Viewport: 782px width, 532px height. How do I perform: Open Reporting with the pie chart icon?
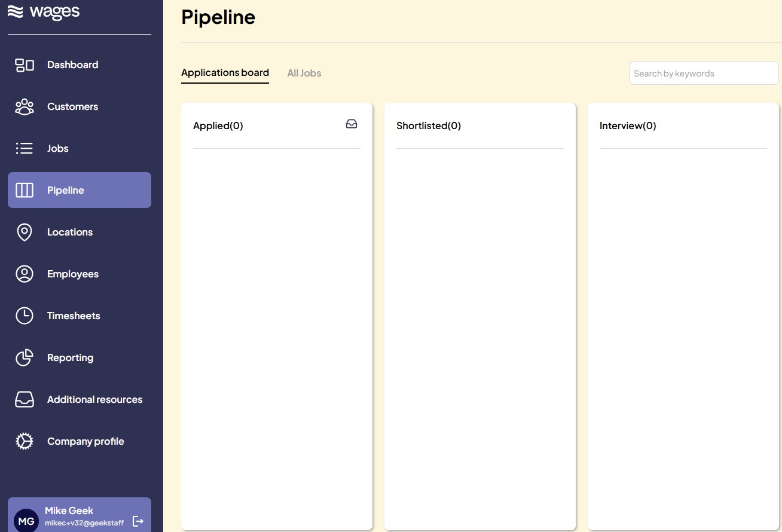coord(24,357)
